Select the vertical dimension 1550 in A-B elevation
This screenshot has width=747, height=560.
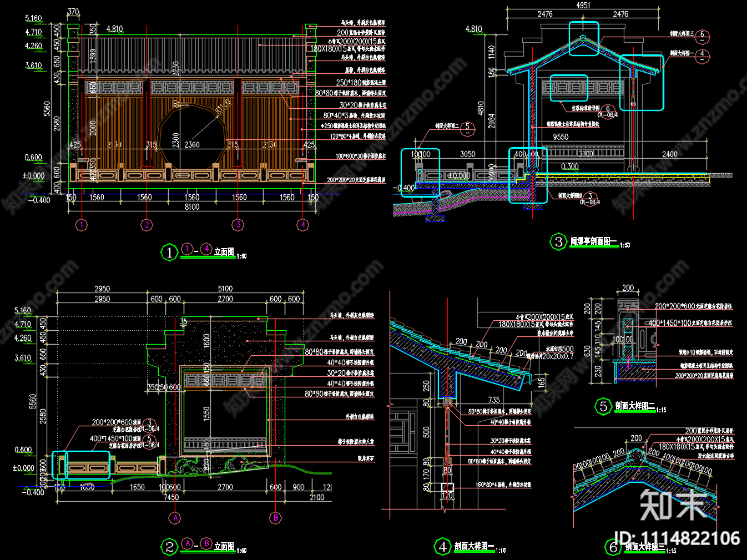pos(206,415)
